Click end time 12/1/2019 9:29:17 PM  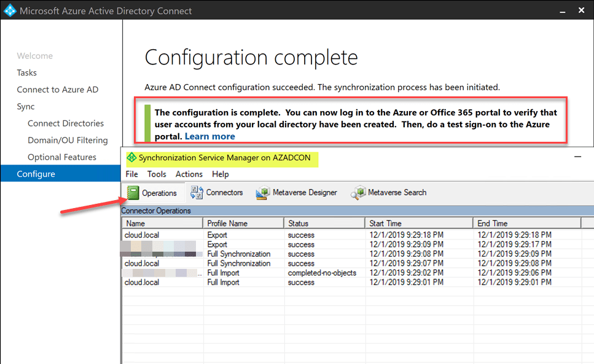[514, 244]
